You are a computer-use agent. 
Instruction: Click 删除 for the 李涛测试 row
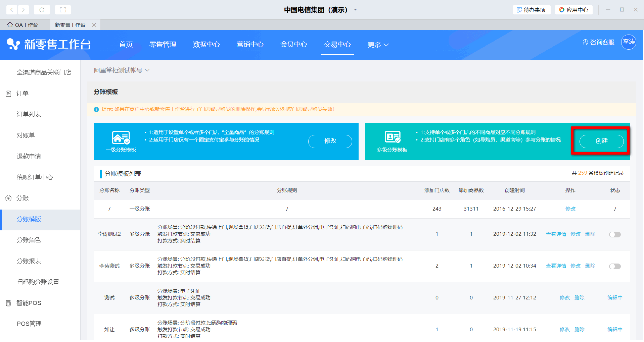(x=590, y=266)
